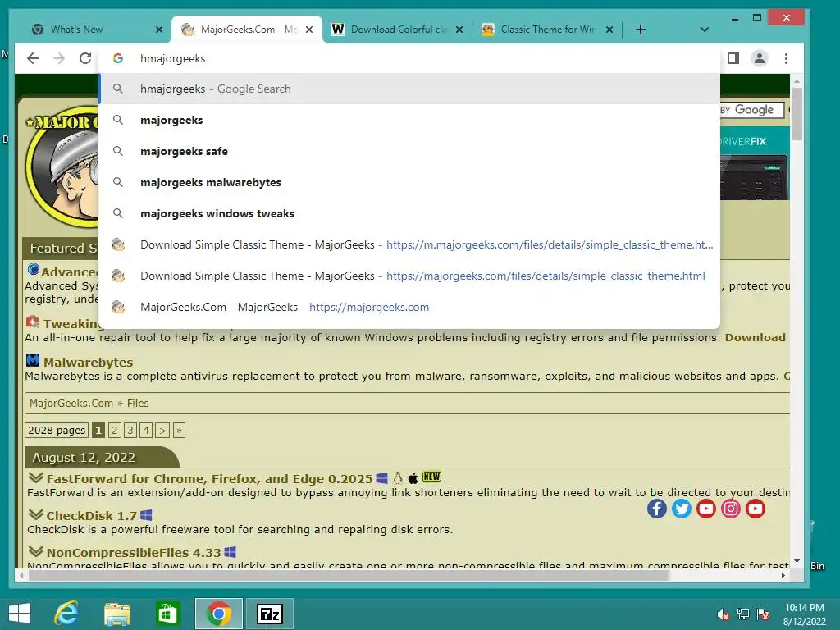Reload the page with the refresh icon
840x630 pixels.
click(85, 58)
